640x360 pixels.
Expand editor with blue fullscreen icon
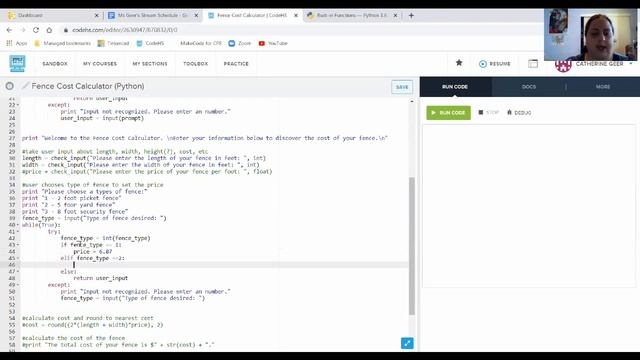[407, 343]
